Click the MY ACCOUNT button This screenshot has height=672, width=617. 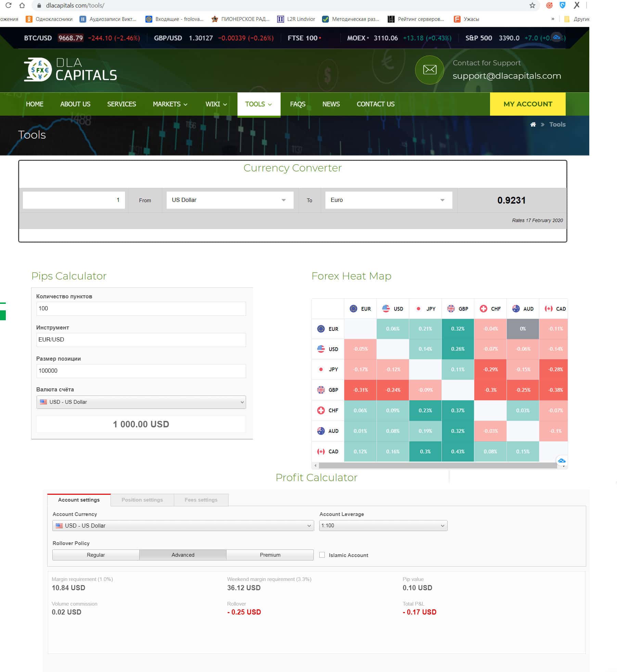pos(528,104)
